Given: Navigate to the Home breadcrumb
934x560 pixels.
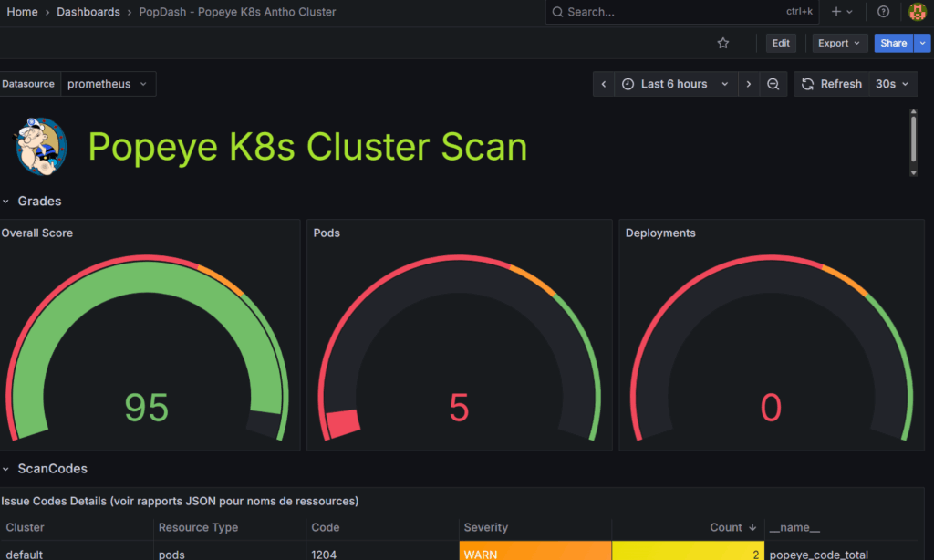Looking at the screenshot, I should [x=23, y=12].
